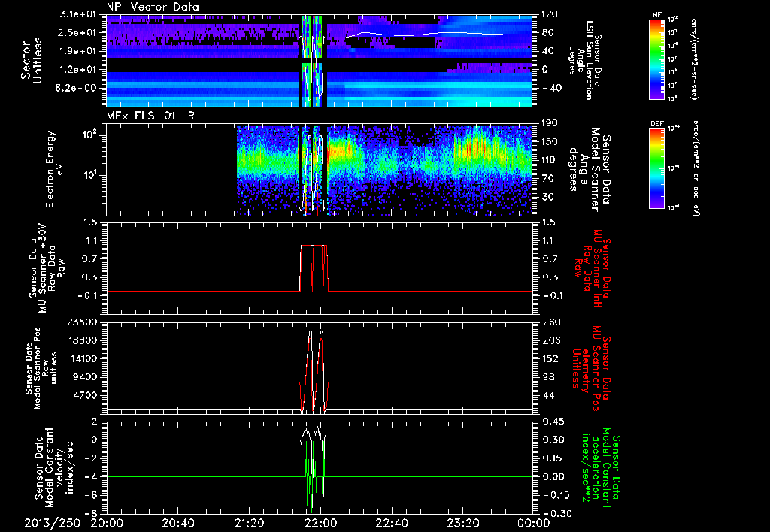Click the 'NF' label above the color bar
The image size is (770, 532).
click(x=656, y=15)
